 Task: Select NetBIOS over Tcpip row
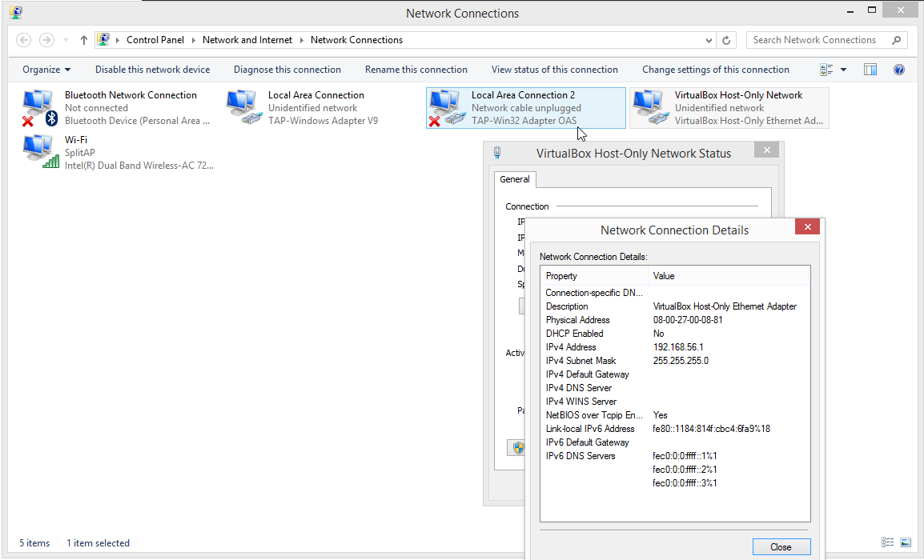[675, 415]
